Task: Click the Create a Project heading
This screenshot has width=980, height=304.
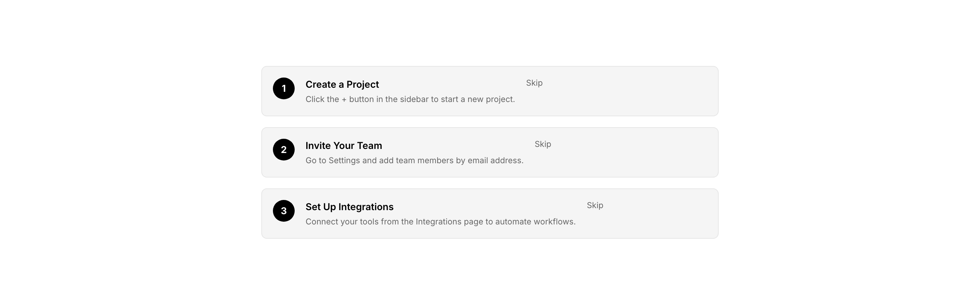Action: 342,84
